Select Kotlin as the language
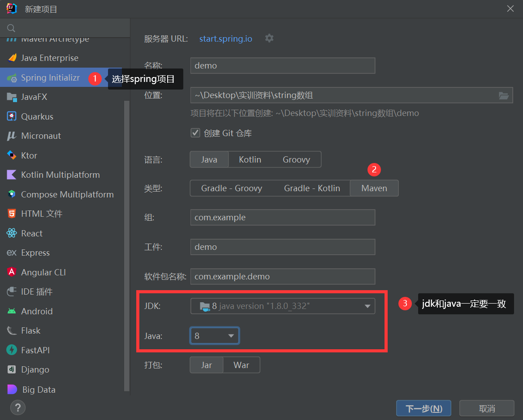 pos(250,159)
